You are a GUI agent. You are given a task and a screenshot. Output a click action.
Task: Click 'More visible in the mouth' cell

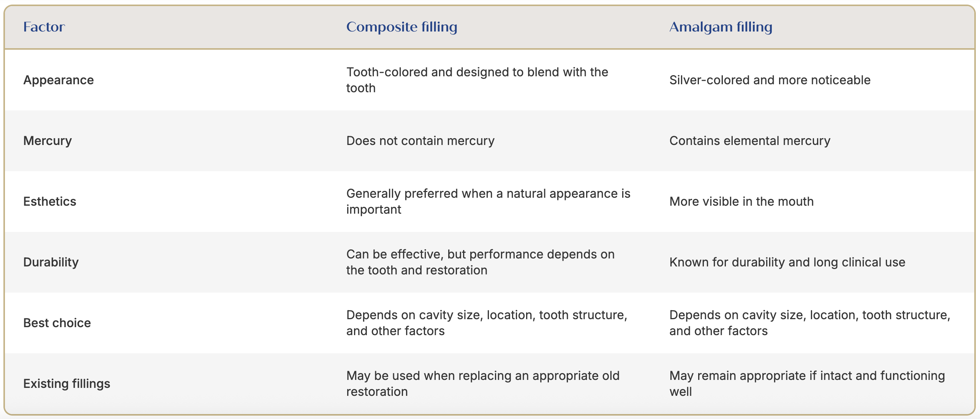(x=741, y=201)
